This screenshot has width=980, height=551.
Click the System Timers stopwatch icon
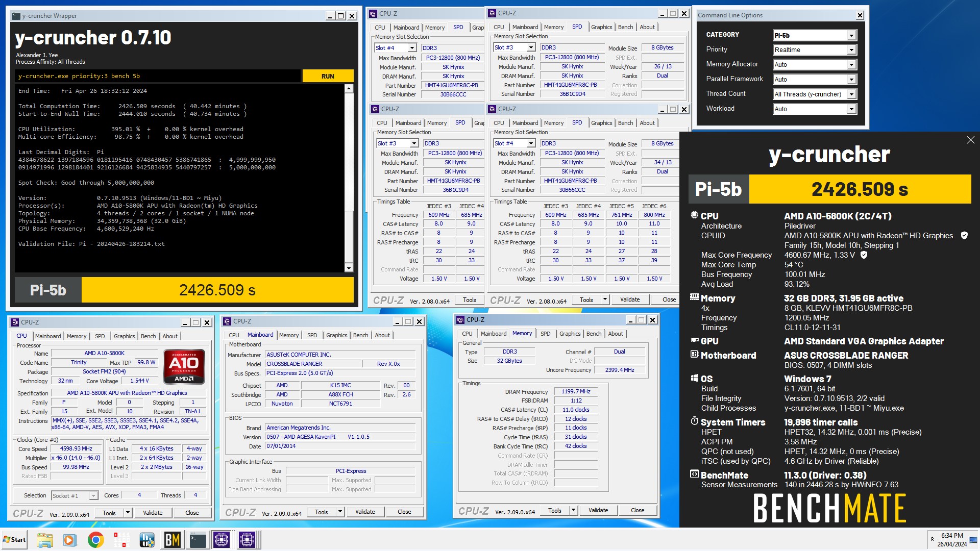694,421
